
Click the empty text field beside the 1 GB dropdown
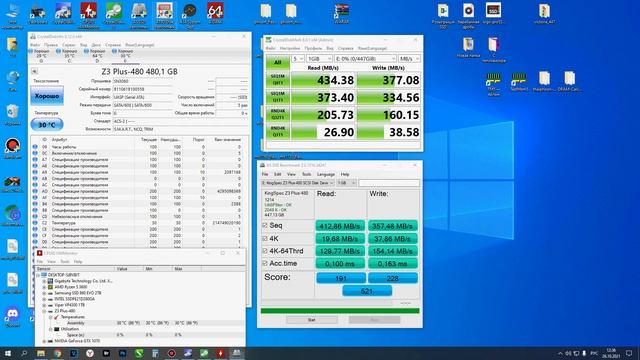click(389, 183)
